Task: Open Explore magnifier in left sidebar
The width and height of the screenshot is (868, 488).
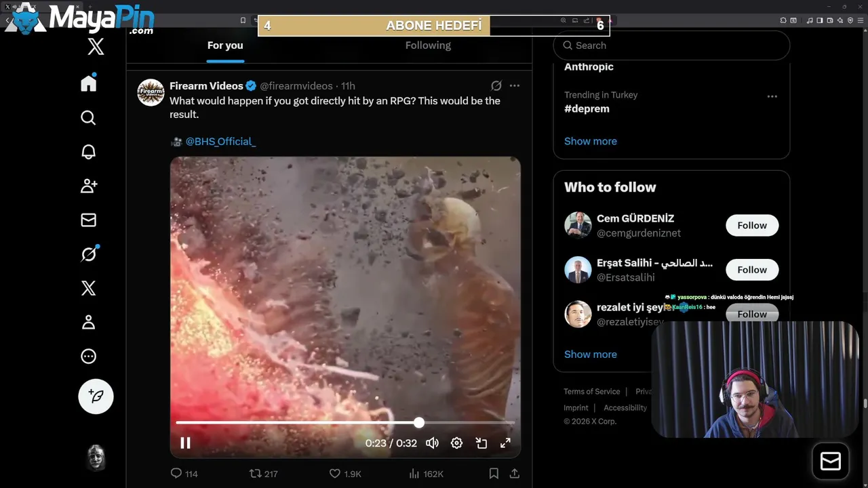Action: 88,118
